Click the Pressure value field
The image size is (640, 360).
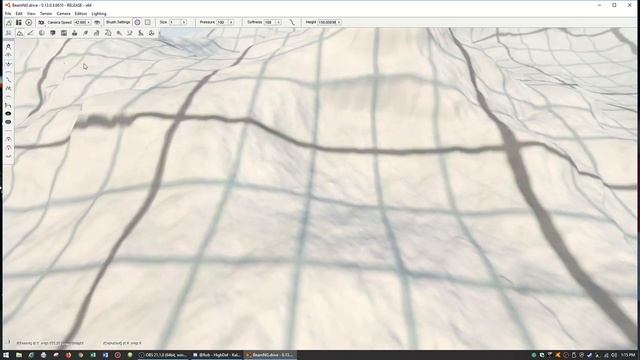pyautogui.click(x=222, y=22)
